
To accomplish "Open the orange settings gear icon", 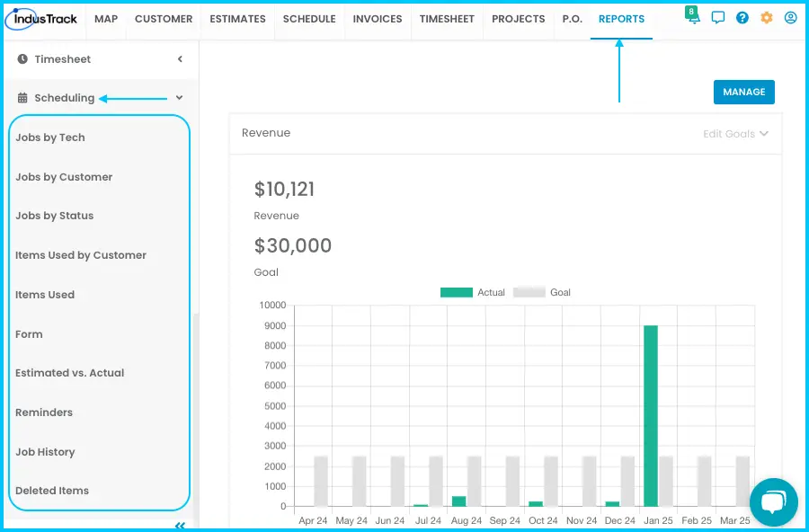I will pyautogui.click(x=766, y=18).
